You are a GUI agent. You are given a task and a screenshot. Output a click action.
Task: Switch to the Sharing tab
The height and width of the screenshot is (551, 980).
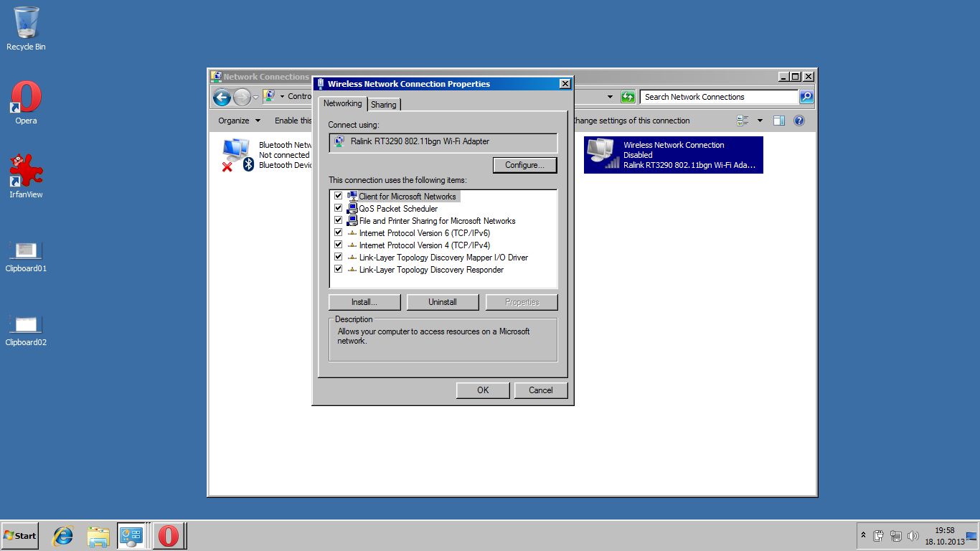(x=384, y=105)
